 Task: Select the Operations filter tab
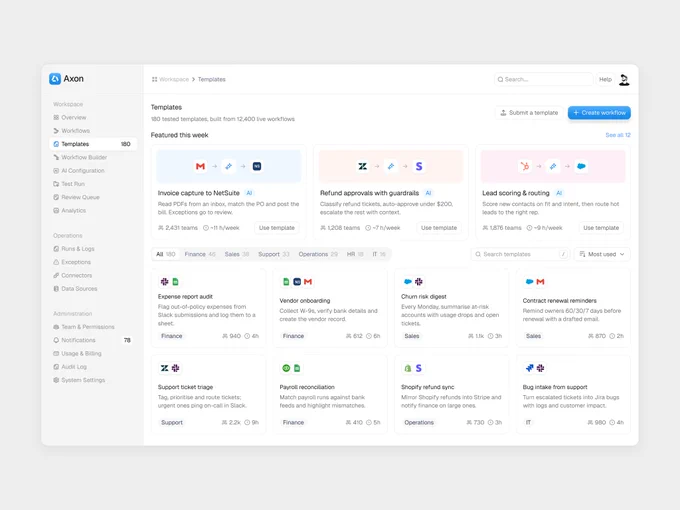(x=318, y=254)
